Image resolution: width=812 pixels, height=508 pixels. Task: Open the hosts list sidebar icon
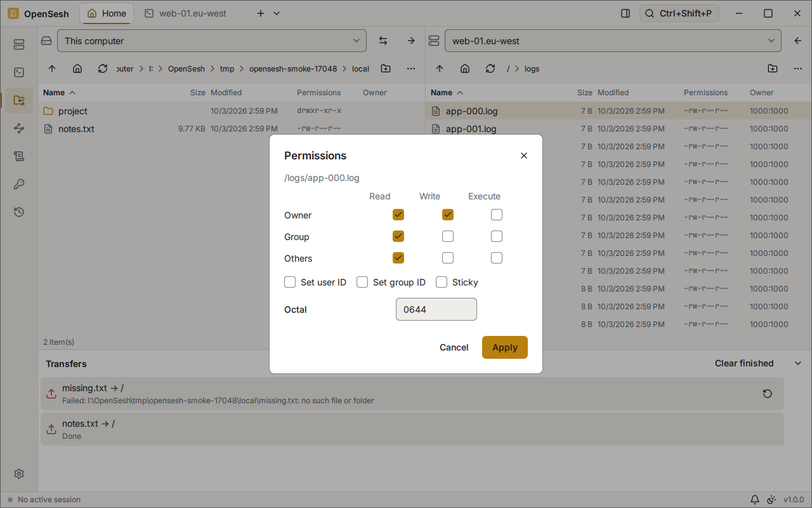[19, 44]
